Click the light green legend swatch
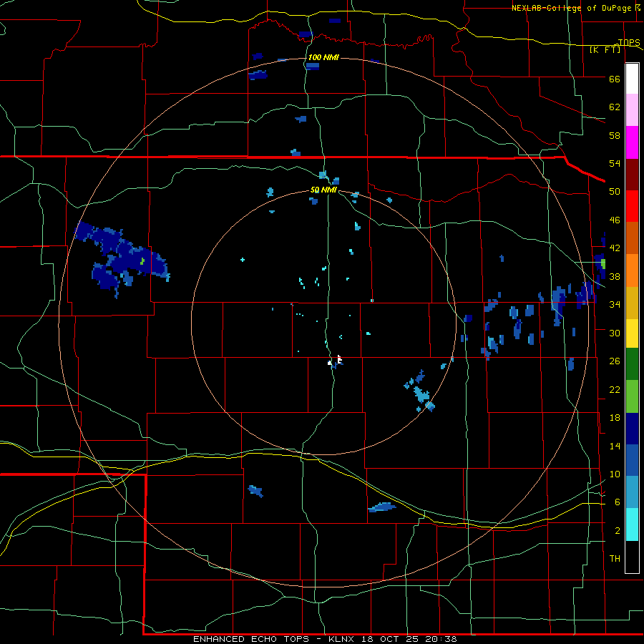 point(632,396)
